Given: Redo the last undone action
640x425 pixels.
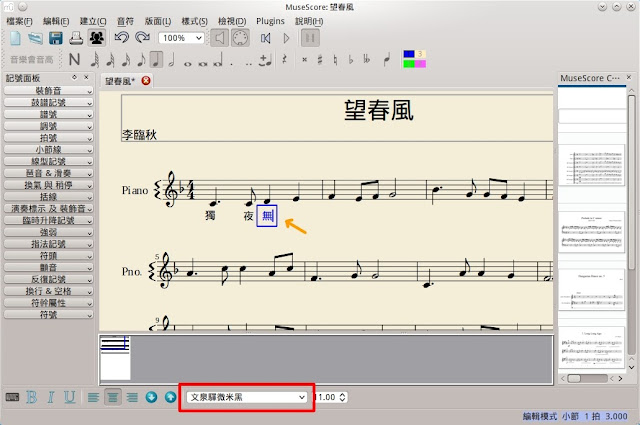Looking at the screenshot, I should [142, 38].
